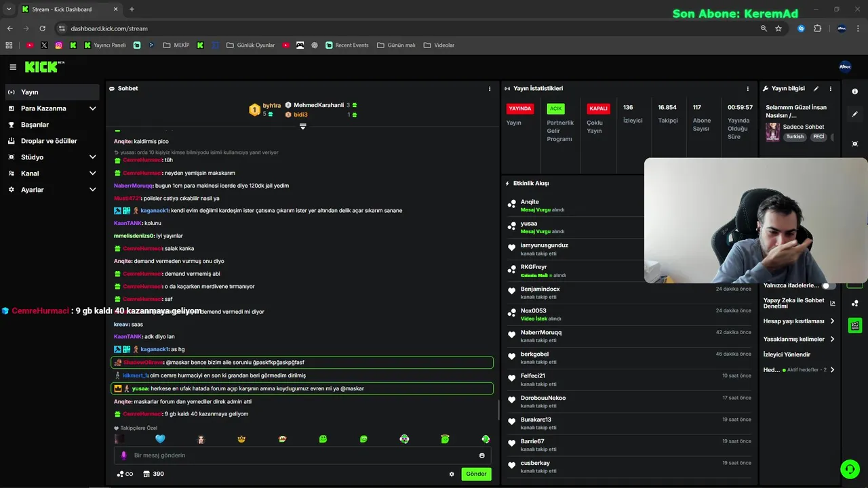Screen dimensions: 868x488
Task: Click the channel points infinity icon
Action: (125, 474)
